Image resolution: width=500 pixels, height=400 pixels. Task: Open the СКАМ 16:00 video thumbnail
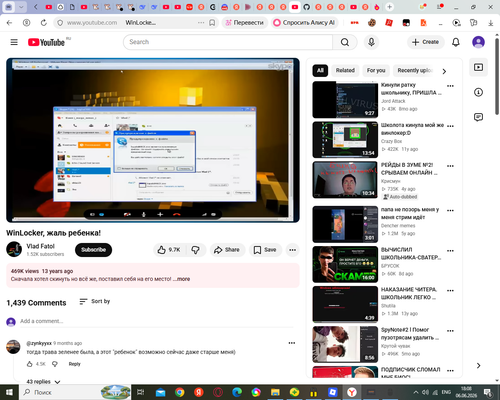(x=345, y=264)
